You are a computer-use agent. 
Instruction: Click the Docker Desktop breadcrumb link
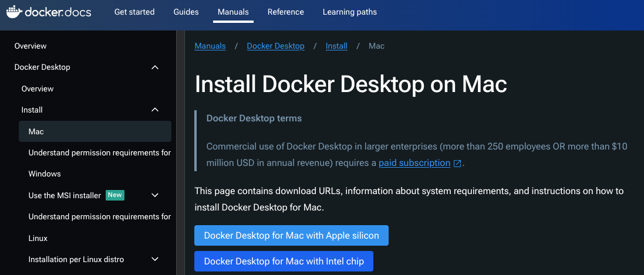[275, 46]
